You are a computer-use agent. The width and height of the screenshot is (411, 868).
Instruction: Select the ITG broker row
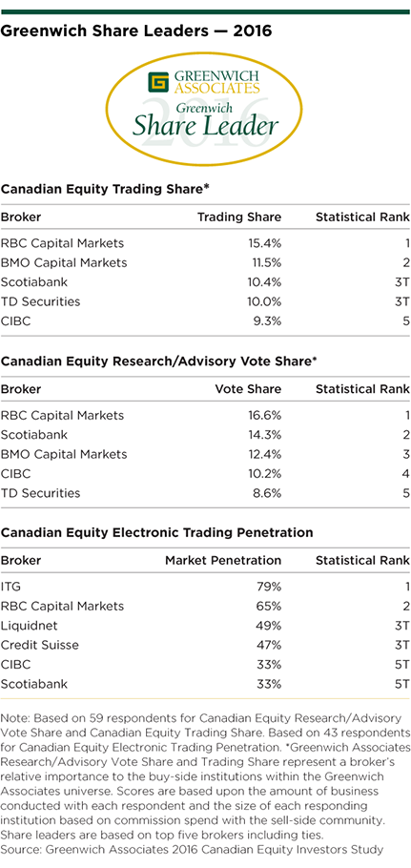(205, 587)
